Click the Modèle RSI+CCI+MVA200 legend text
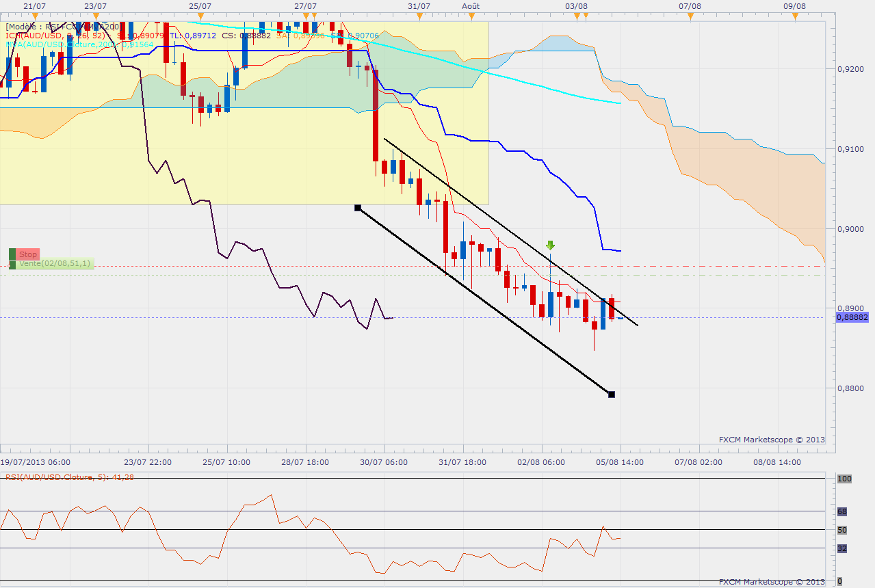Screen dimensions: 875x588 point(63,27)
